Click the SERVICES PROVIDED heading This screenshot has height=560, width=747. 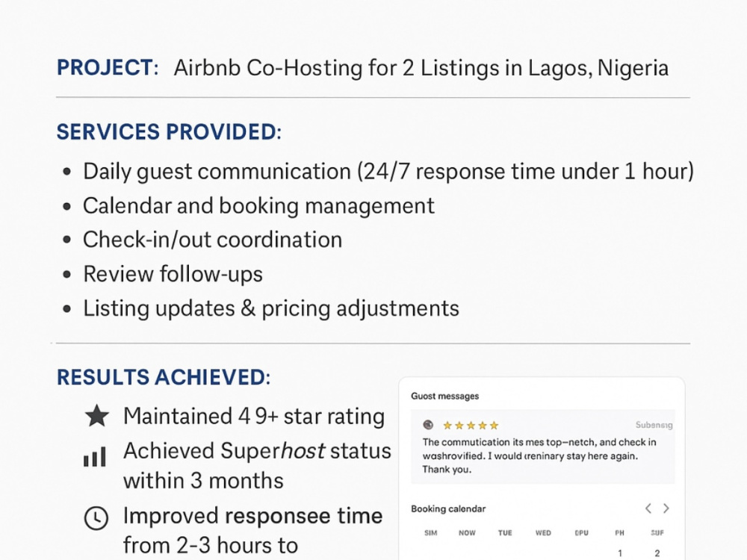169,132
